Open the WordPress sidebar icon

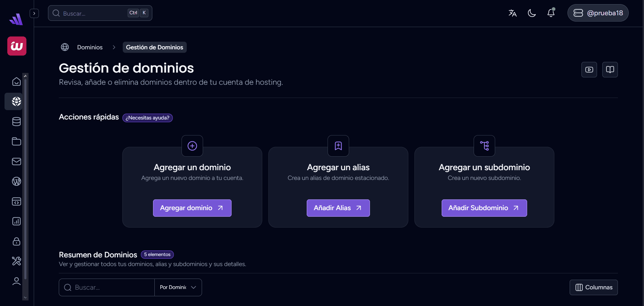(16, 181)
